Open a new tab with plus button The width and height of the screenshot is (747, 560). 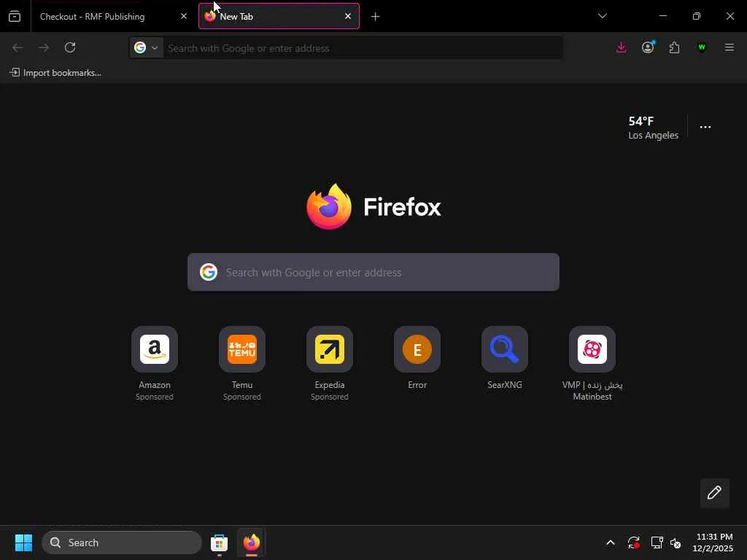[376, 17]
